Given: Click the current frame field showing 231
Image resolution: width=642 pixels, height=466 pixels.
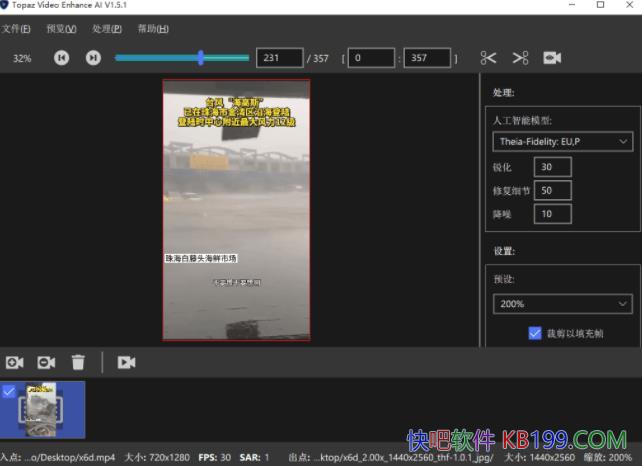Looking at the screenshot, I should tap(280, 58).
